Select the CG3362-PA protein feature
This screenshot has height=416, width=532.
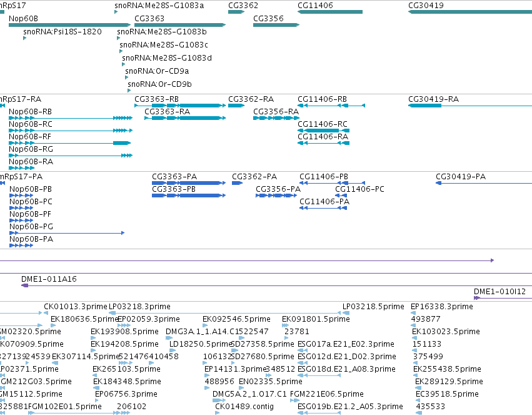click(x=237, y=183)
